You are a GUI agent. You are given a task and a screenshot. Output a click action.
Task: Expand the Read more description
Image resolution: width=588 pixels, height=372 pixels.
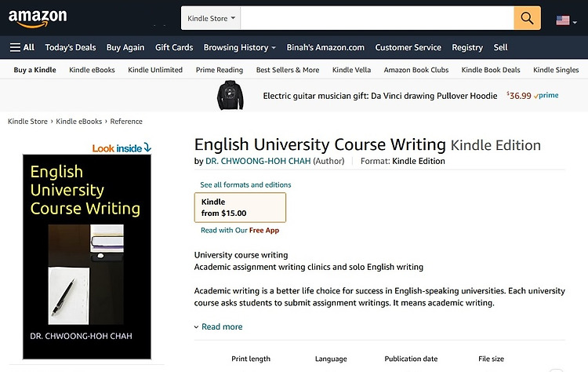point(218,326)
